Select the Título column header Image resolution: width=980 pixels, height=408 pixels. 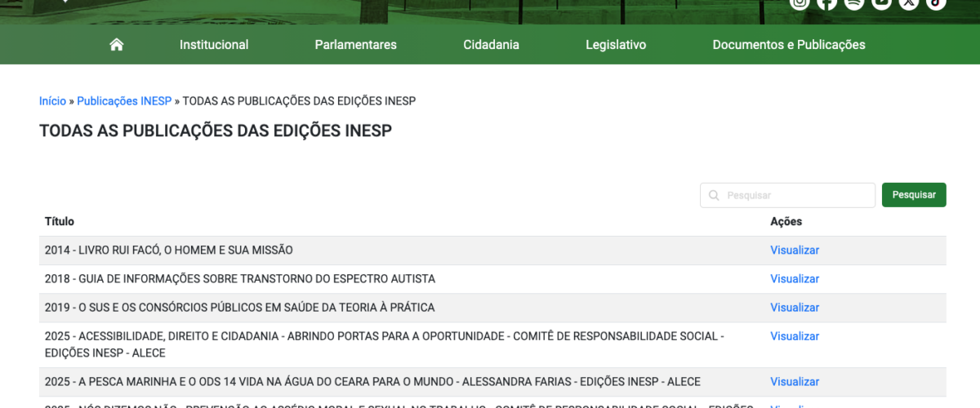pos(60,221)
